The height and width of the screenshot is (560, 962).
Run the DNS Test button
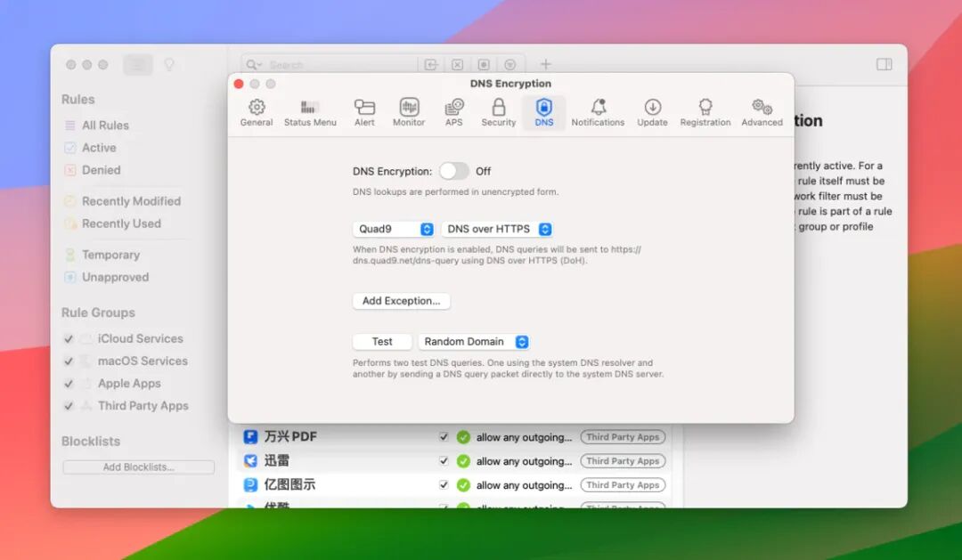point(382,342)
